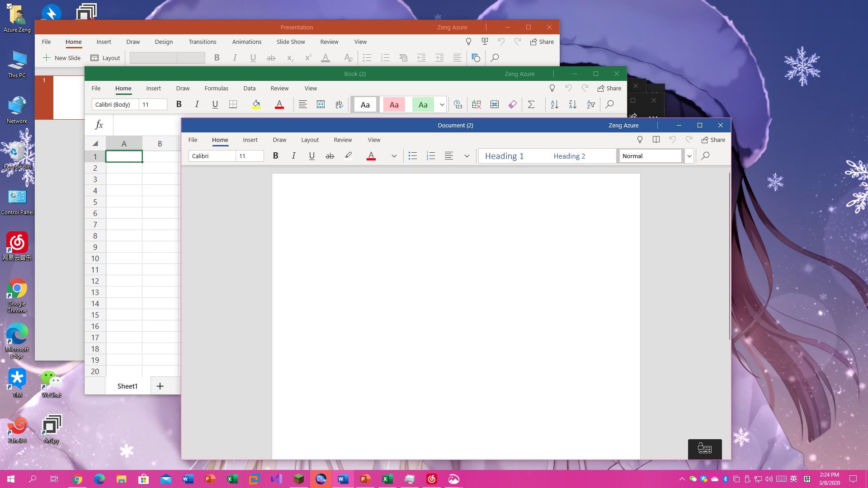Expand Excel cell styles gallery arrow
Viewport: 868px width, 488px height.
pyautogui.click(x=442, y=104)
